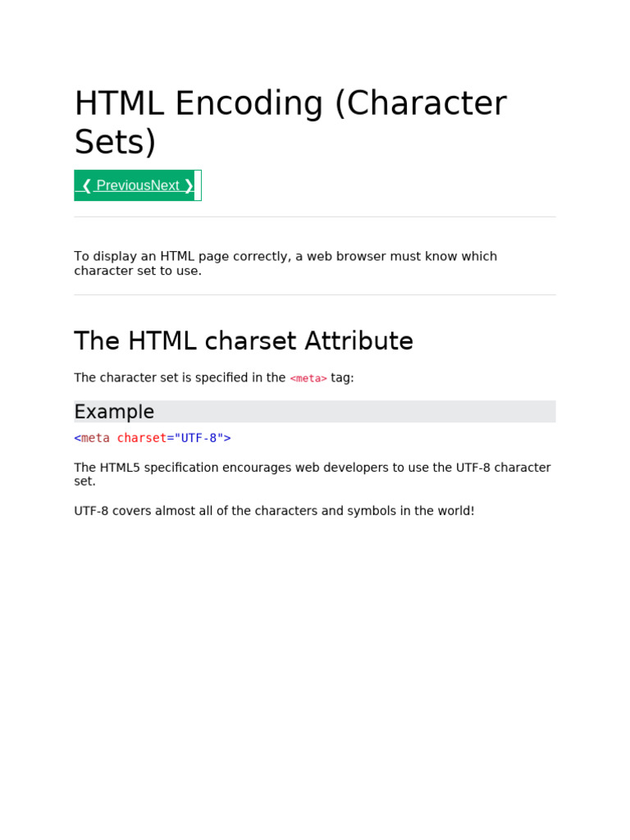Viewport: 630px width, 840px height.
Task: Click the "meta" tag name in code example
Action: click(x=95, y=438)
